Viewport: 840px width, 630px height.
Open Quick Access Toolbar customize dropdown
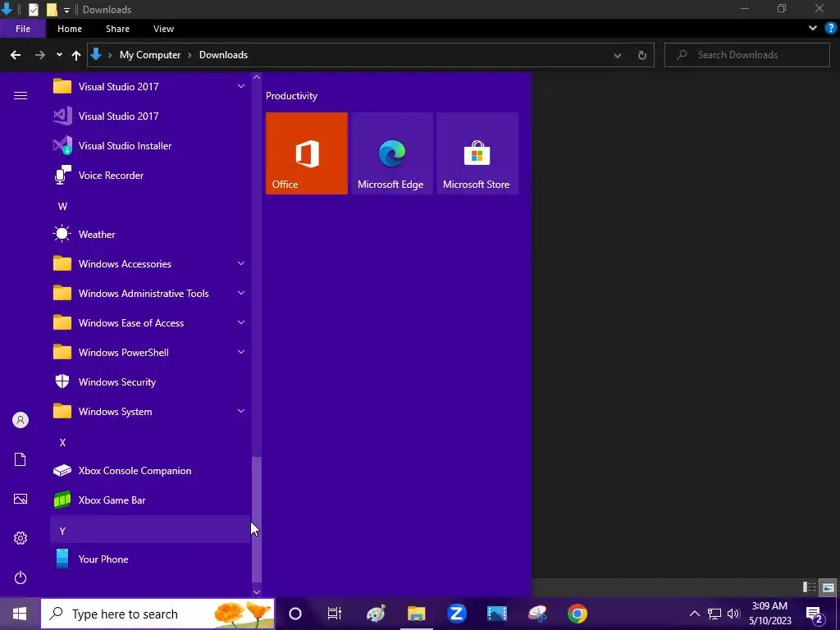click(66, 10)
